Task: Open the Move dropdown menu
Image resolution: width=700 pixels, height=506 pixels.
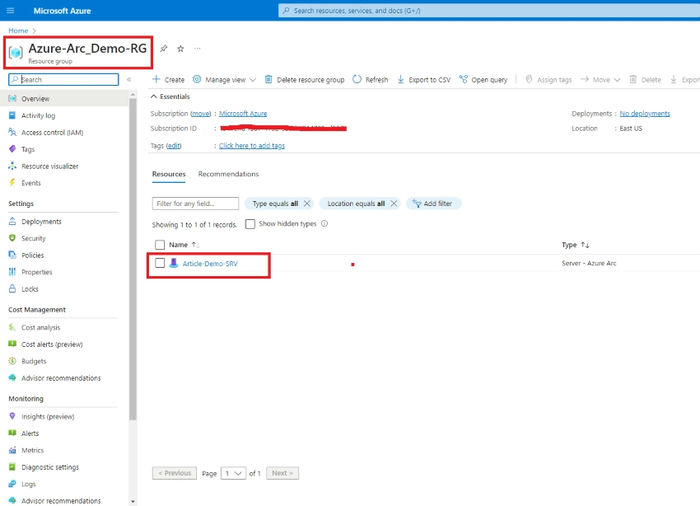Action: [600, 79]
